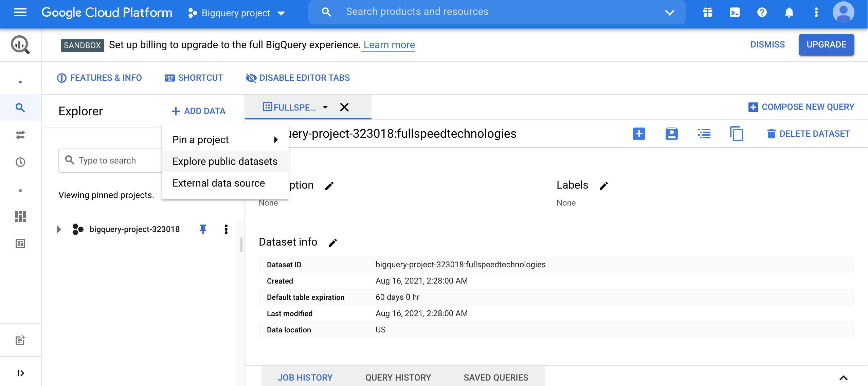Click the list view lines icon
Screen dimensions: 868x386
click(x=704, y=134)
